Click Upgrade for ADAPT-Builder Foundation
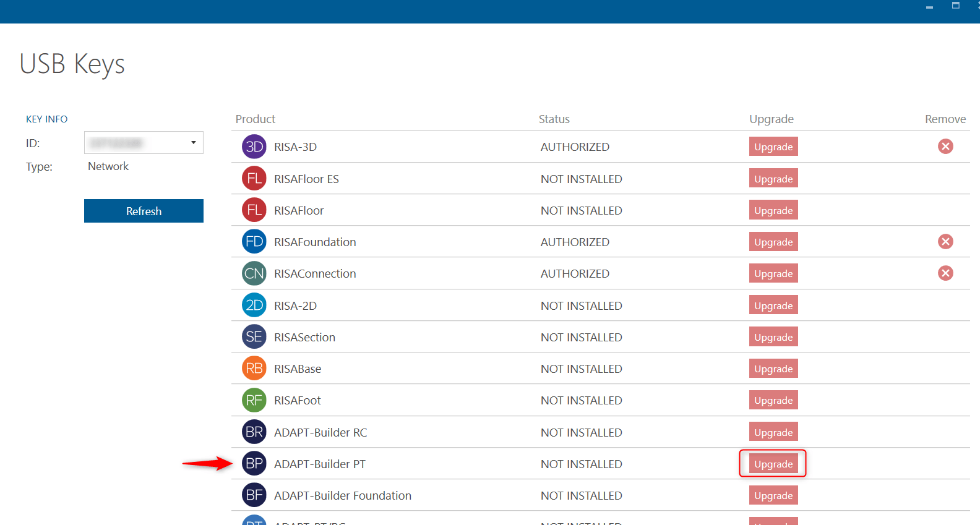The width and height of the screenshot is (980, 525). click(x=773, y=495)
